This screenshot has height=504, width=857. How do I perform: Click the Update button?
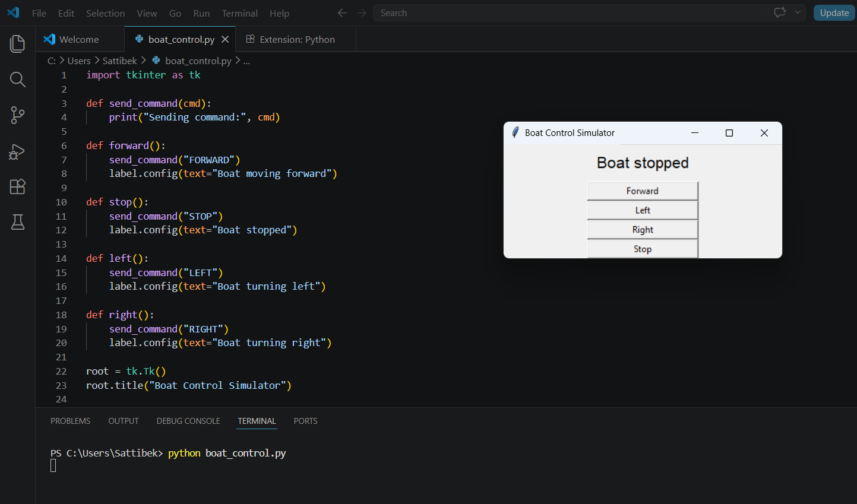(834, 13)
